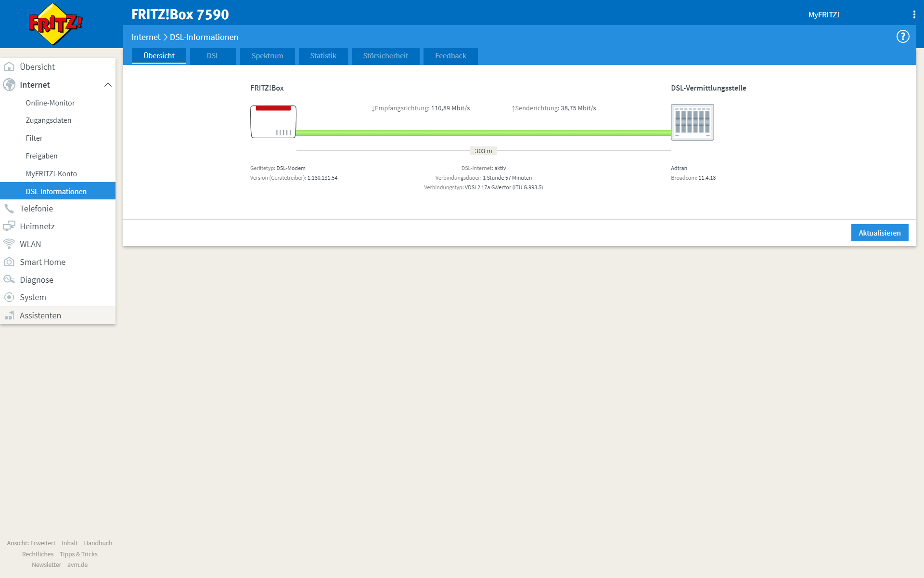The height and width of the screenshot is (578, 924).
Task: Click the FRITZ!Box device image
Action: 273,122
